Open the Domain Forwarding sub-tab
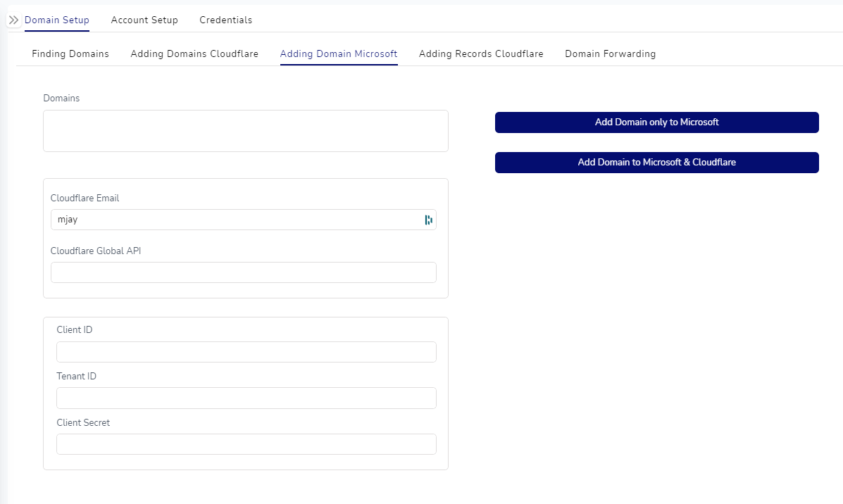Screen dimensions: 843x504 (610, 53)
